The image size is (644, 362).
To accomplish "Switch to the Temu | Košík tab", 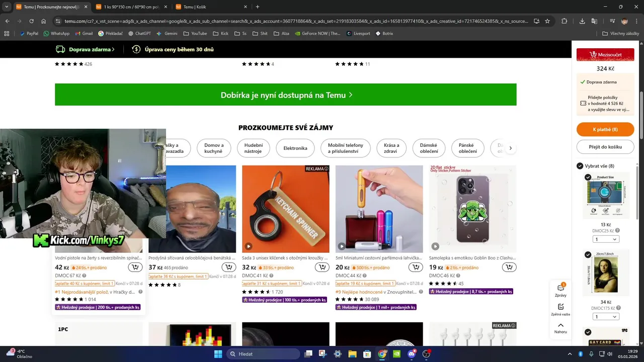I will pyautogui.click(x=211, y=7).
